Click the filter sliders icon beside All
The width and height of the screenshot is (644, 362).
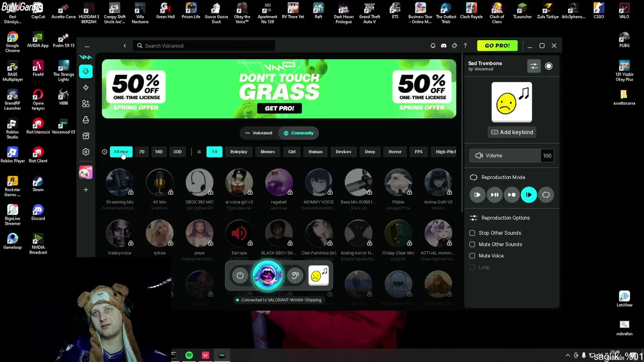[x=199, y=152]
